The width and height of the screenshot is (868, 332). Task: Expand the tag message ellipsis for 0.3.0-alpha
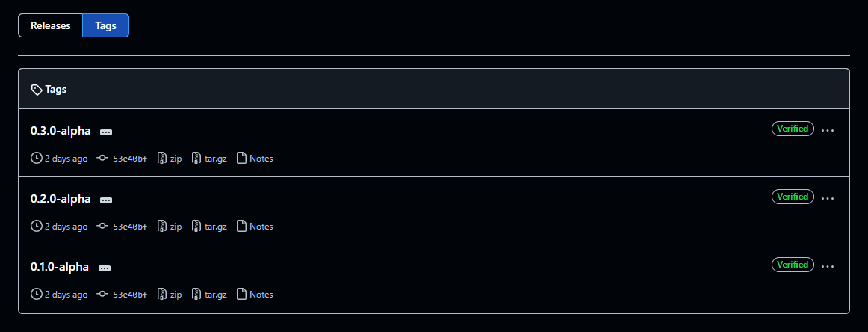(x=106, y=132)
